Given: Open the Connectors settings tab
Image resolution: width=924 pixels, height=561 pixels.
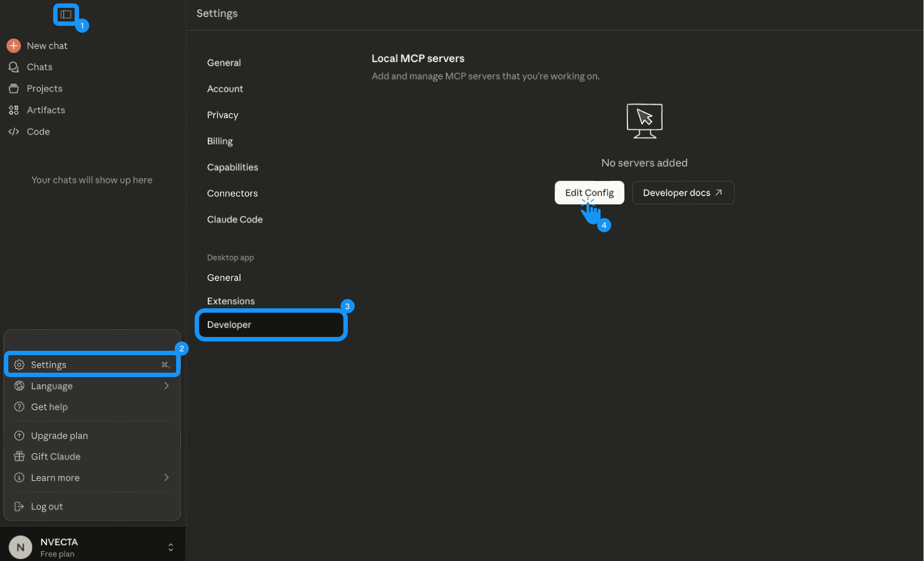Looking at the screenshot, I should [232, 194].
